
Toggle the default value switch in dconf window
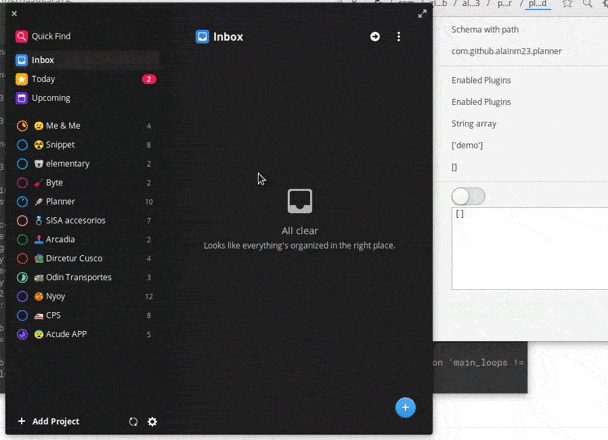pyautogui.click(x=468, y=196)
